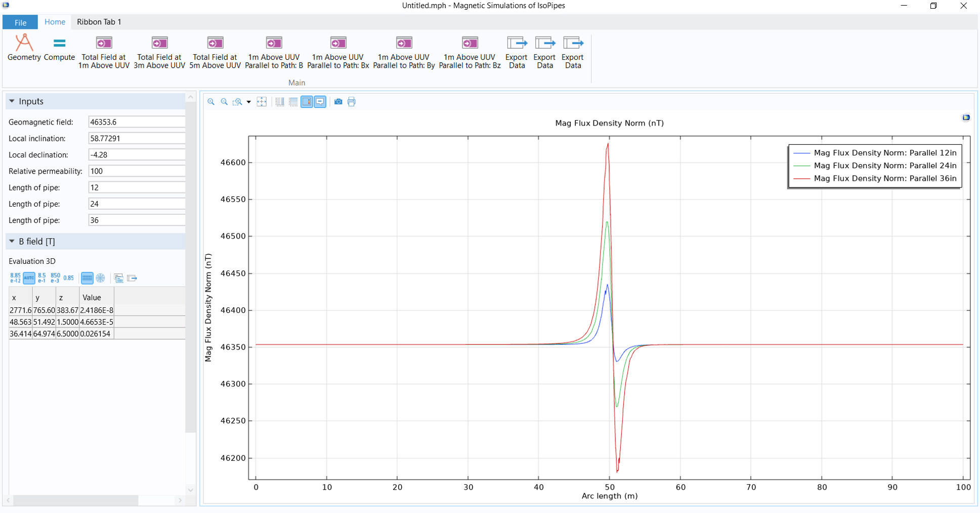Toggle the color legend display button
The width and height of the screenshot is (980, 513).
(x=307, y=102)
